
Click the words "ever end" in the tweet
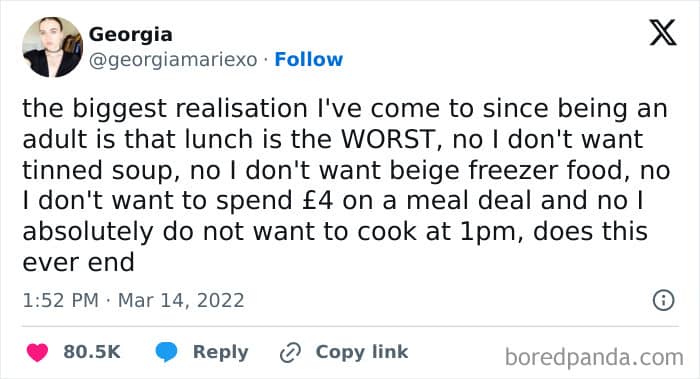[78, 262]
